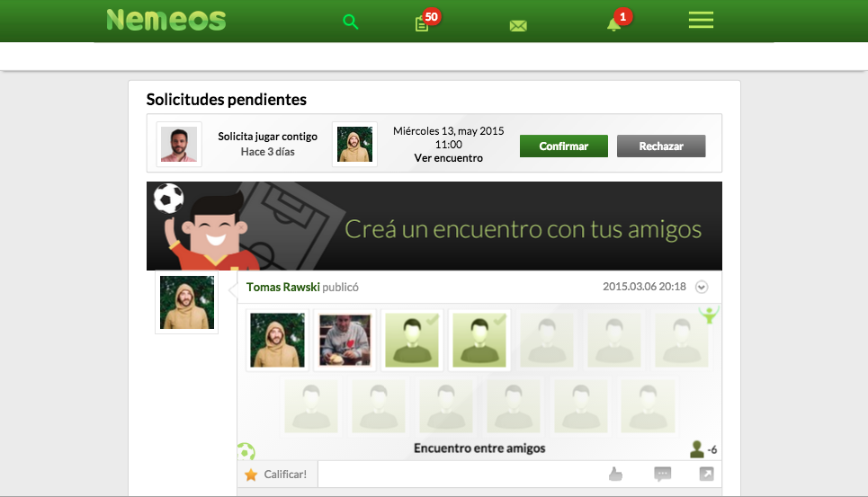Click the Nemeos logo
The height and width of the screenshot is (497, 868).
166,21
